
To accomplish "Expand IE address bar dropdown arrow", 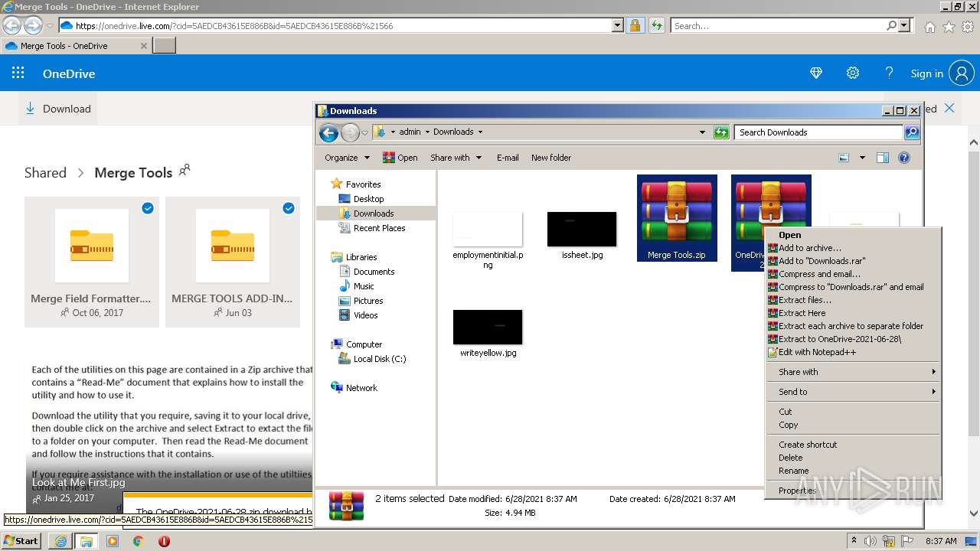I will [x=618, y=25].
